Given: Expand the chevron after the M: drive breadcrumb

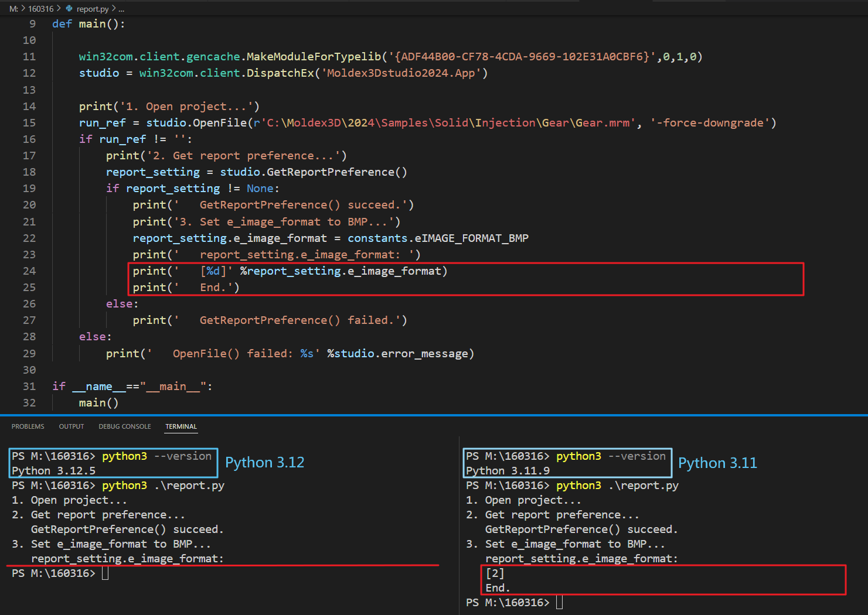Looking at the screenshot, I should pyautogui.click(x=23, y=8).
